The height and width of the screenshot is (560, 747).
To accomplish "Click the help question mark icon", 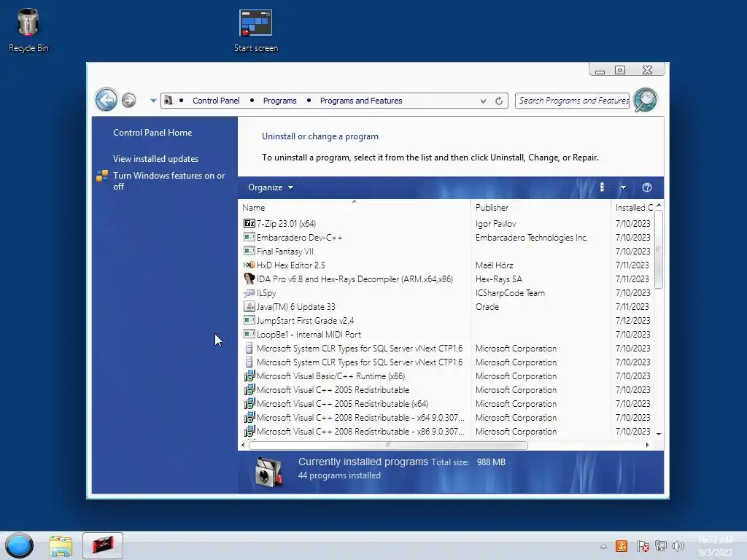I will pyautogui.click(x=646, y=187).
